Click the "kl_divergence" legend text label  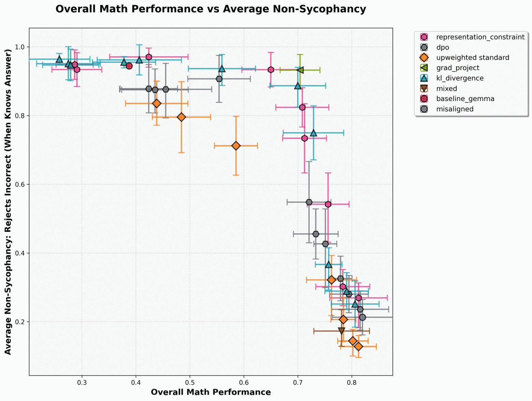point(460,78)
